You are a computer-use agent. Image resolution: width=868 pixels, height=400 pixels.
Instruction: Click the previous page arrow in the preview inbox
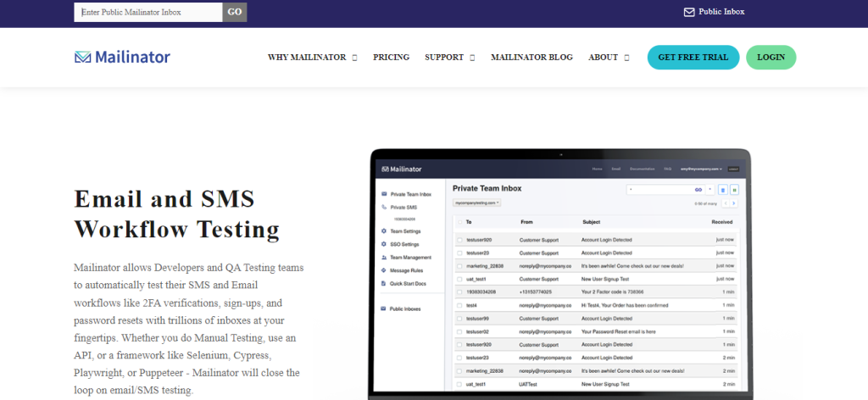(726, 203)
